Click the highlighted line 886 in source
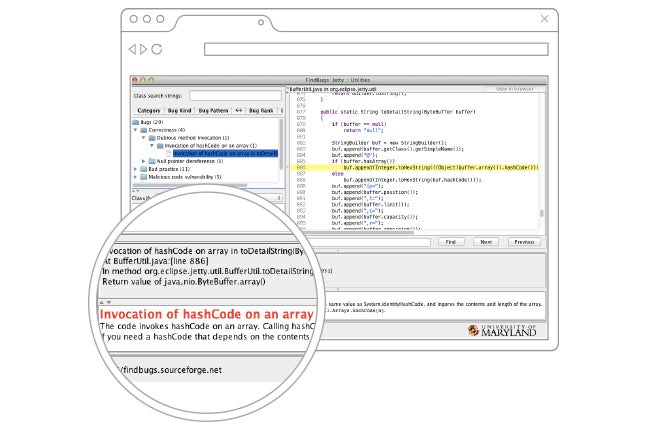This screenshot has height=429, width=650. 415,167
